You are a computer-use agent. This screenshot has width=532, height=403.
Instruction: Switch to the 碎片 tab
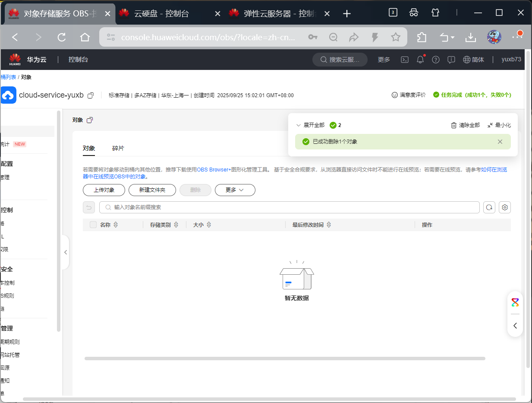coord(118,148)
